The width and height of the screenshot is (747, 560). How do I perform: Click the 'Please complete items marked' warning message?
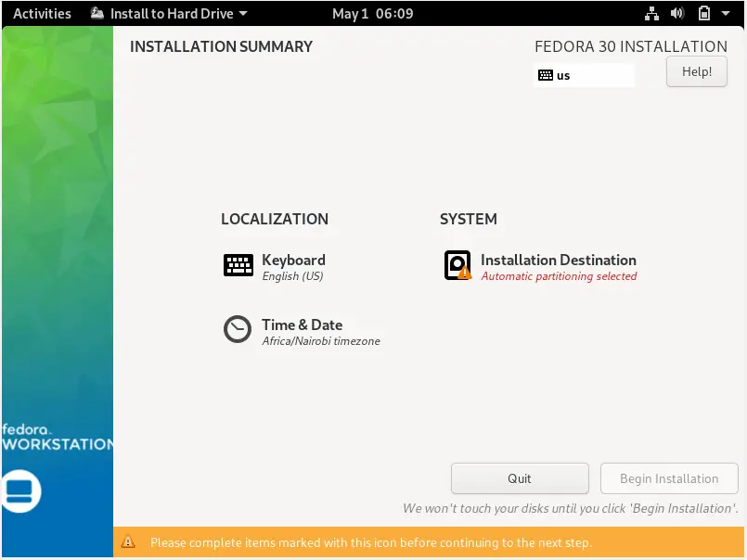[x=371, y=542]
